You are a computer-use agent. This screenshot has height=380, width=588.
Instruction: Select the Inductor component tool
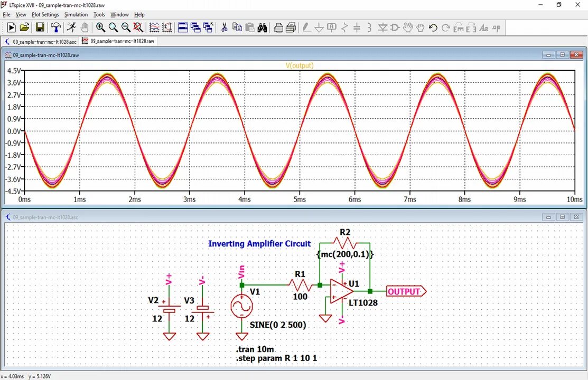tap(369, 27)
